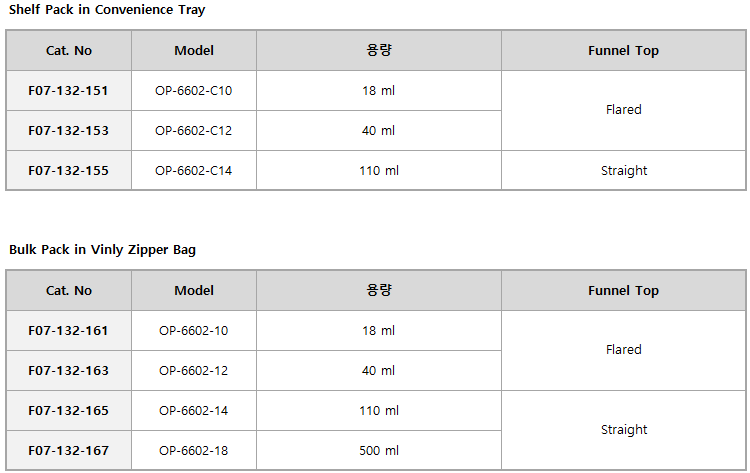The image size is (750, 473).
Task: Select Straight funnel top in shelf pack table
Action: click(x=624, y=171)
